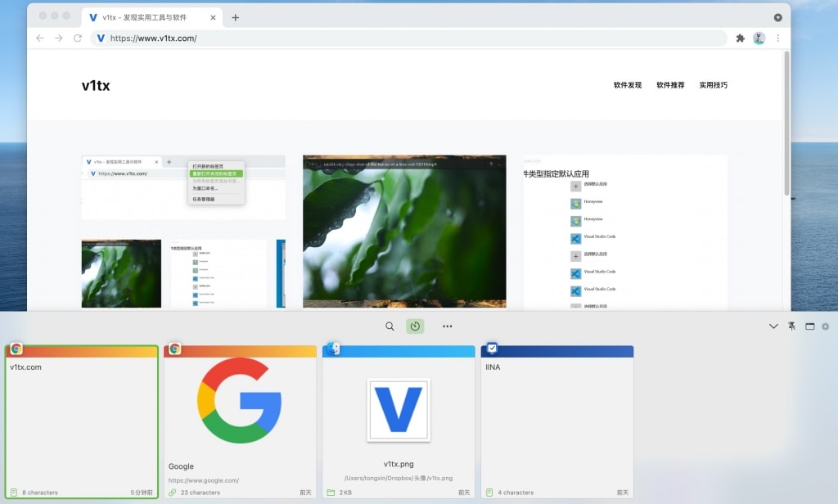Screen dimensions: 838x504
Task: Click the v1tx.png file name text
Action: pyautogui.click(x=399, y=464)
